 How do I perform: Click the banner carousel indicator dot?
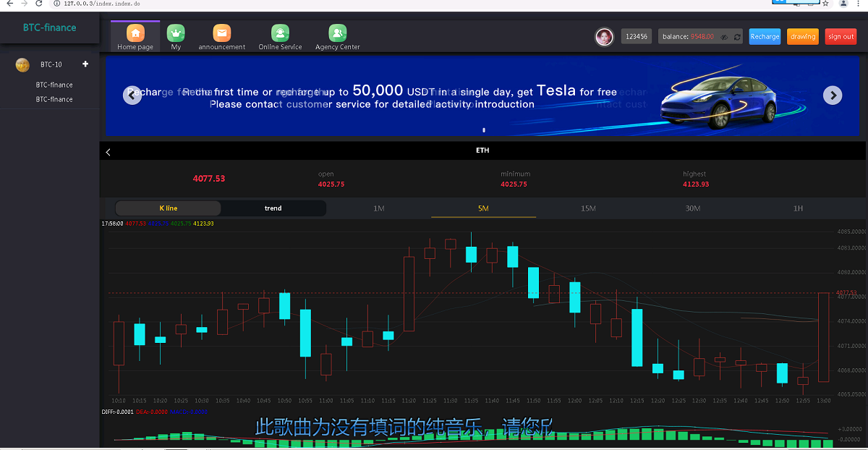[x=484, y=130]
